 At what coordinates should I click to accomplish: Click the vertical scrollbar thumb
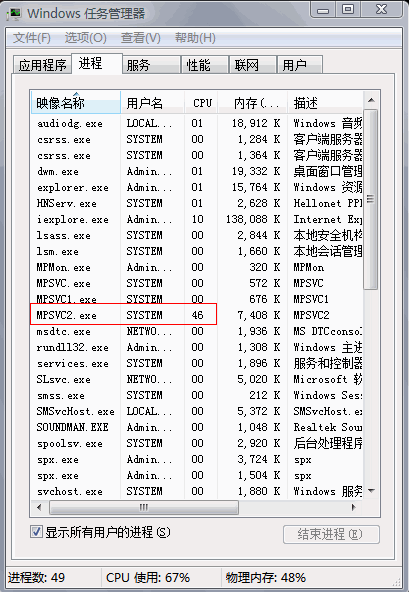coord(371,199)
